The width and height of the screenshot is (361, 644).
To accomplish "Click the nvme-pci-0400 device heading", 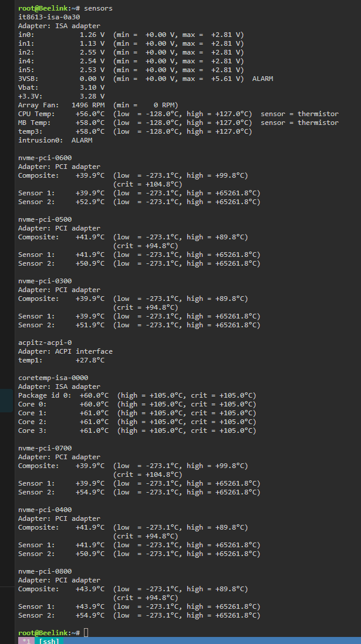I will pos(45,510).
